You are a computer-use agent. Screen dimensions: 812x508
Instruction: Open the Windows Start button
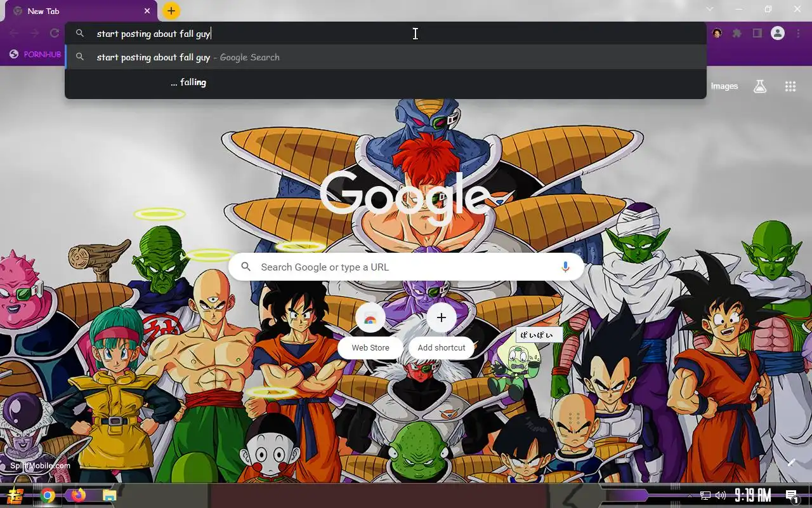pos(15,495)
